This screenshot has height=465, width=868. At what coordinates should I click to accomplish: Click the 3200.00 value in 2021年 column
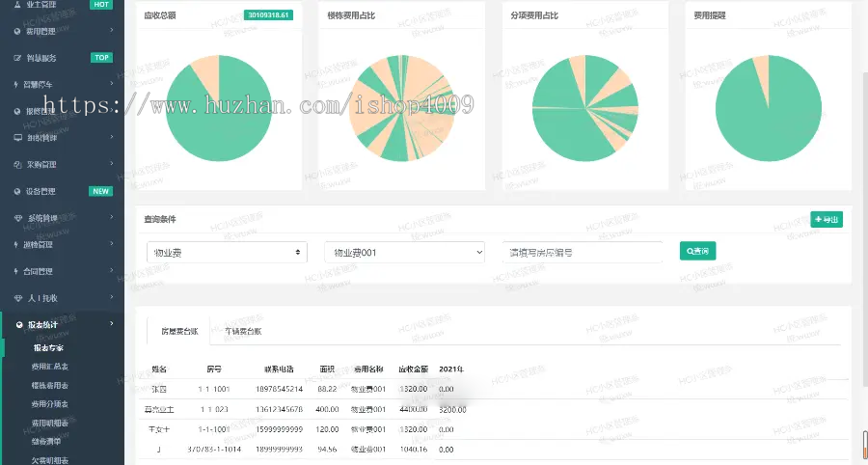(452, 410)
